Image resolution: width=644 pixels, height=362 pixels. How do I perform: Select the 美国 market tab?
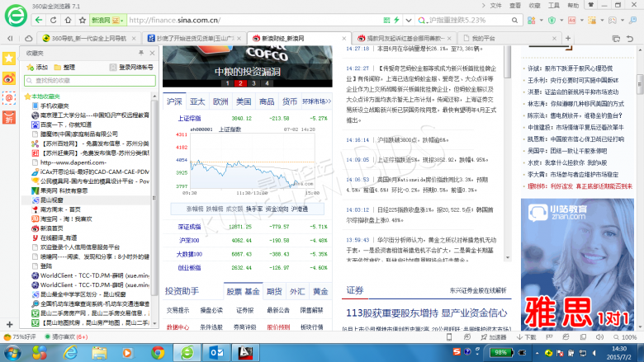[x=244, y=101]
